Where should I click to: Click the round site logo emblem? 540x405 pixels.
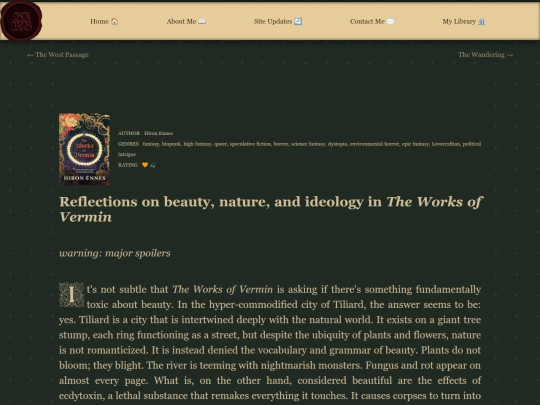(21, 21)
